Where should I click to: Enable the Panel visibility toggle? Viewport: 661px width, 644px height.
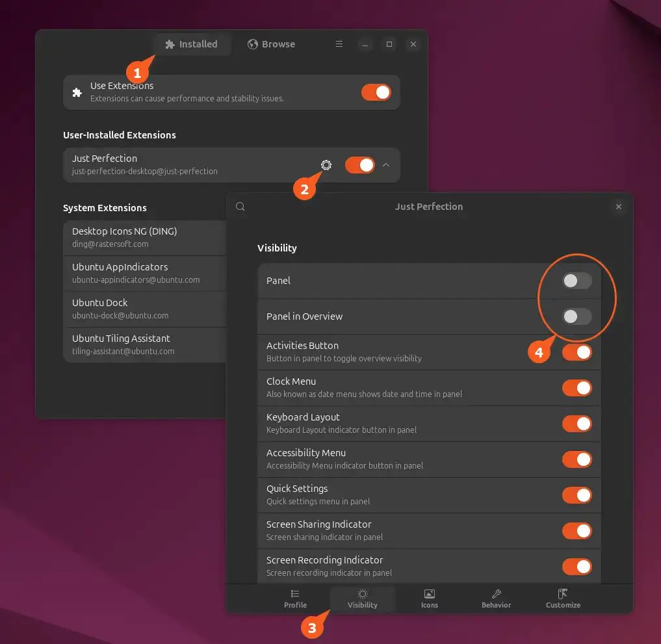point(577,281)
